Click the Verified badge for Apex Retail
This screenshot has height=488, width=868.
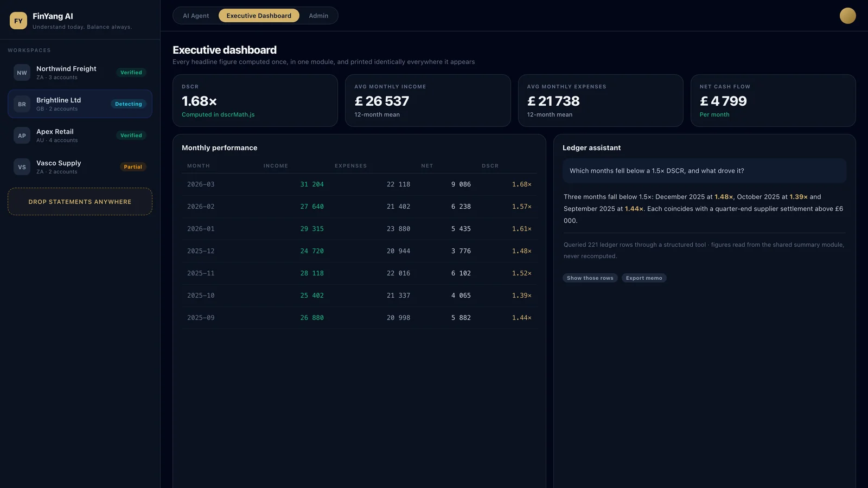(x=131, y=136)
